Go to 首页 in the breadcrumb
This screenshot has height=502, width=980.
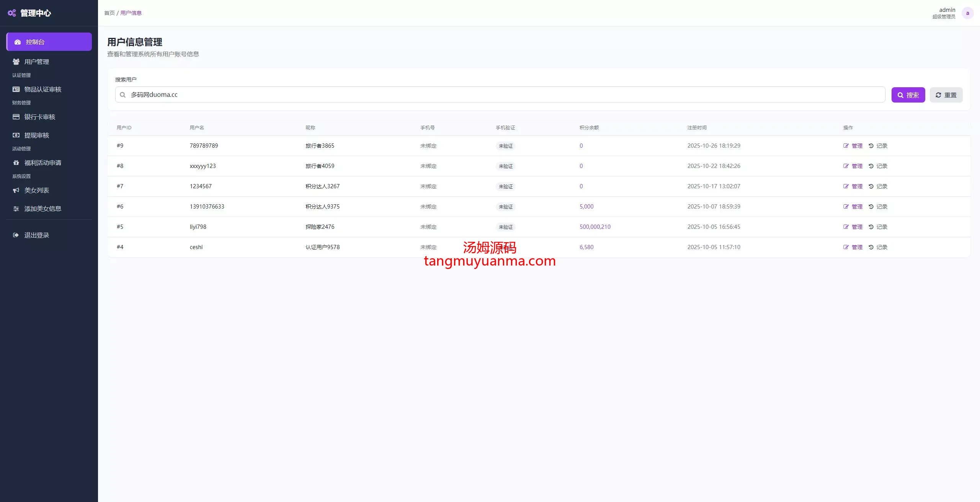click(x=109, y=13)
